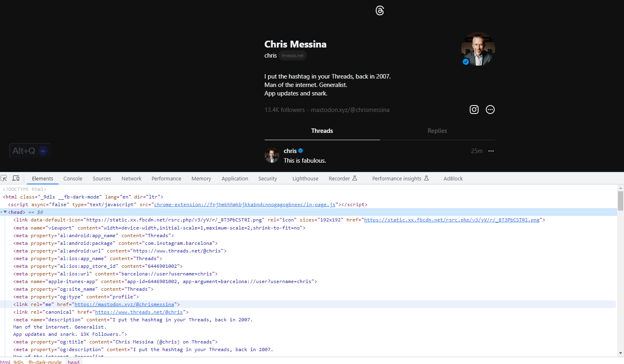The height and width of the screenshot is (364, 624).
Task: Click the Chris Messina profile name heading
Action: pos(295,44)
